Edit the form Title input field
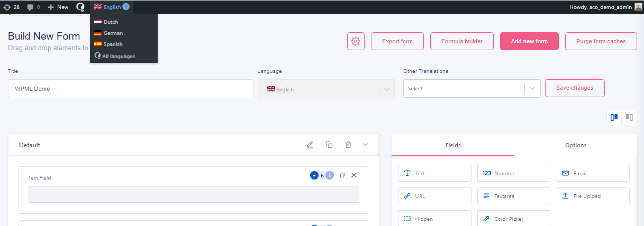This screenshot has width=644, height=226. [x=131, y=89]
